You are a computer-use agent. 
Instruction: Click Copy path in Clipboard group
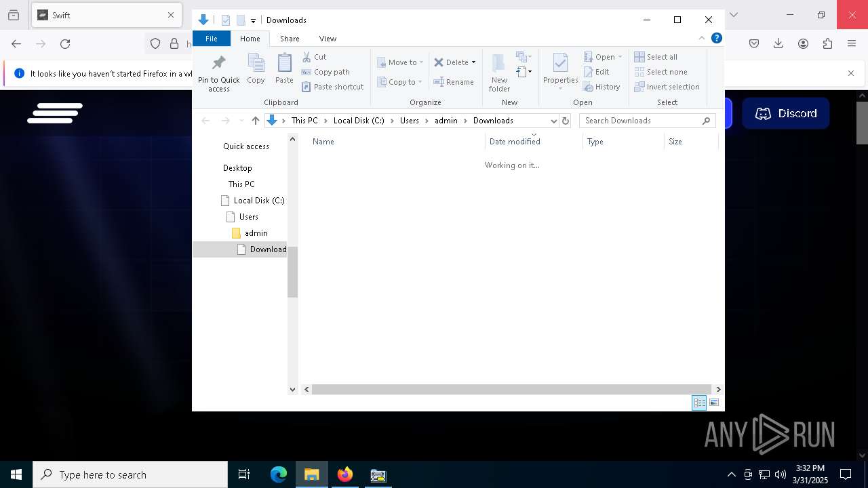pos(325,72)
